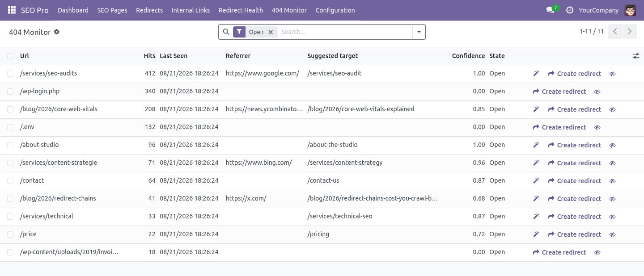644x276 pixels.
Task: Click the SEO Pro app title
Action: point(35,10)
